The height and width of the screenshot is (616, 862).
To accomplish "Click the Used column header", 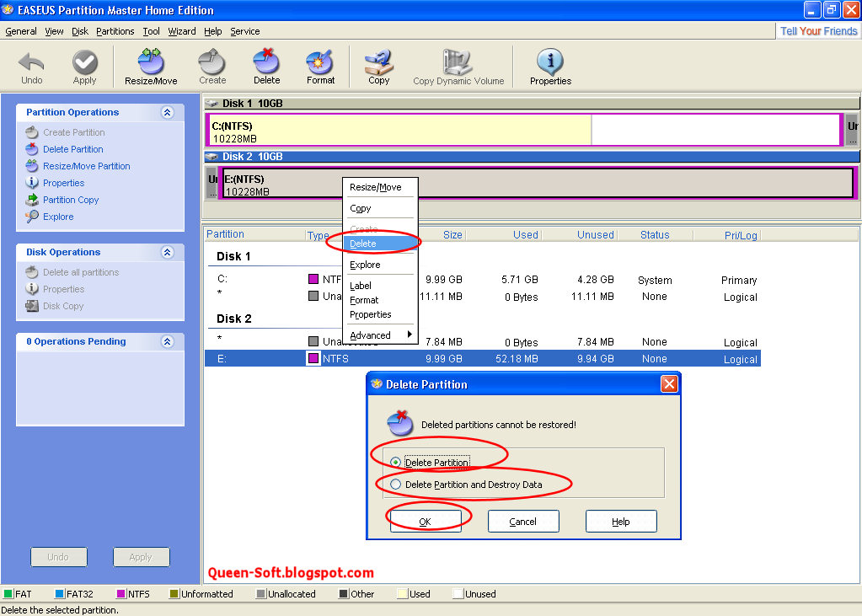I will (x=526, y=235).
